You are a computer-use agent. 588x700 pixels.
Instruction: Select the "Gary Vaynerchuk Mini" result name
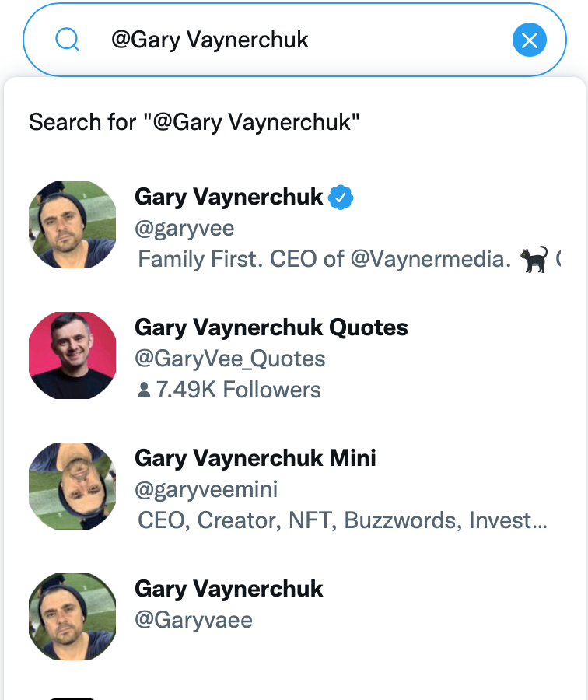(255, 458)
